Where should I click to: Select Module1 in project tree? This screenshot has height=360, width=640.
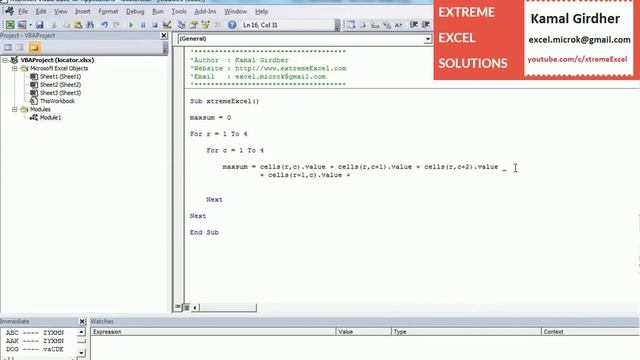tap(50, 118)
